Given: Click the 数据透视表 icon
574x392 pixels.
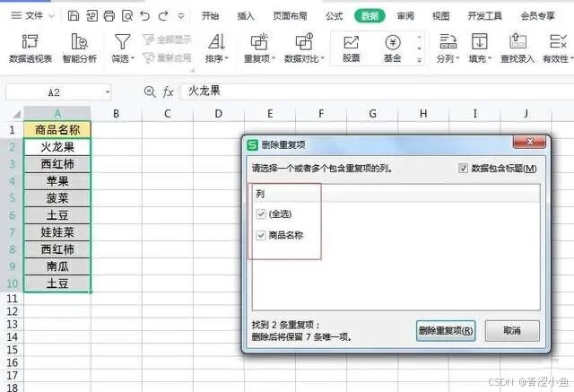Looking at the screenshot, I should pyautogui.click(x=30, y=42).
